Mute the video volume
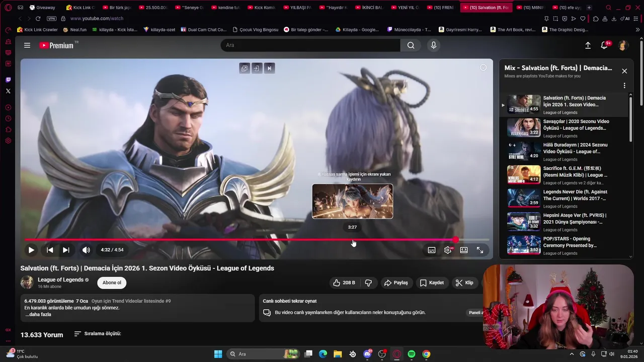The width and height of the screenshot is (644, 362). (86, 250)
